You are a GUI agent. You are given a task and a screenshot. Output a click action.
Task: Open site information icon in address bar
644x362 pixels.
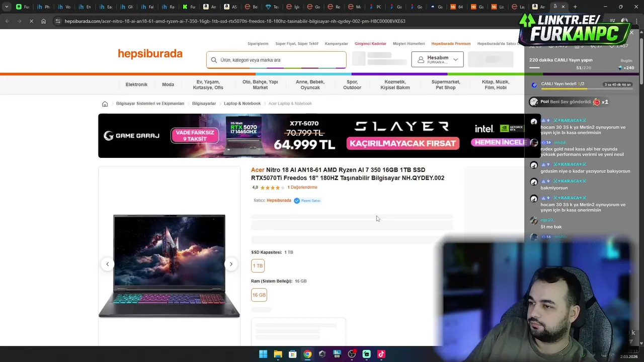click(58, 21)
